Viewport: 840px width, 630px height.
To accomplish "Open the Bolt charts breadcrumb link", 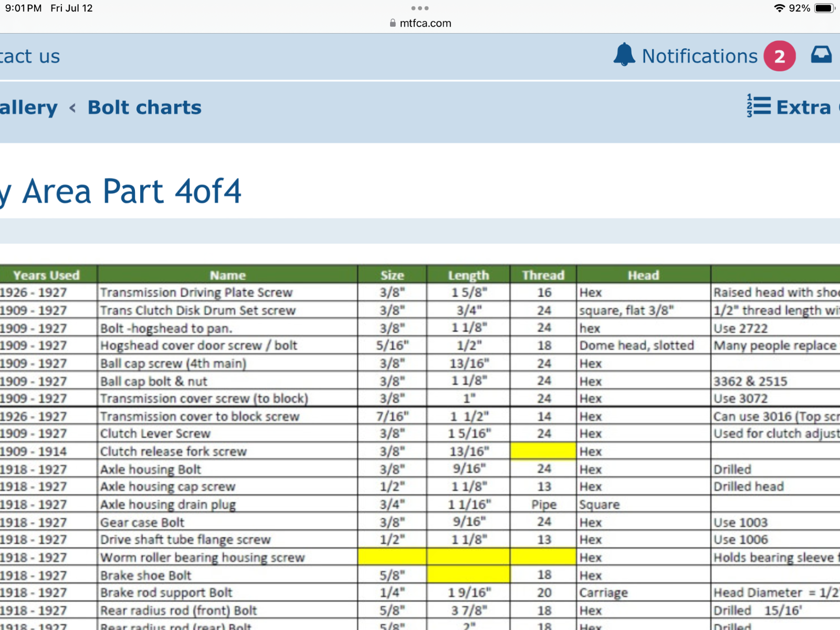I will [x=144, y=108].
